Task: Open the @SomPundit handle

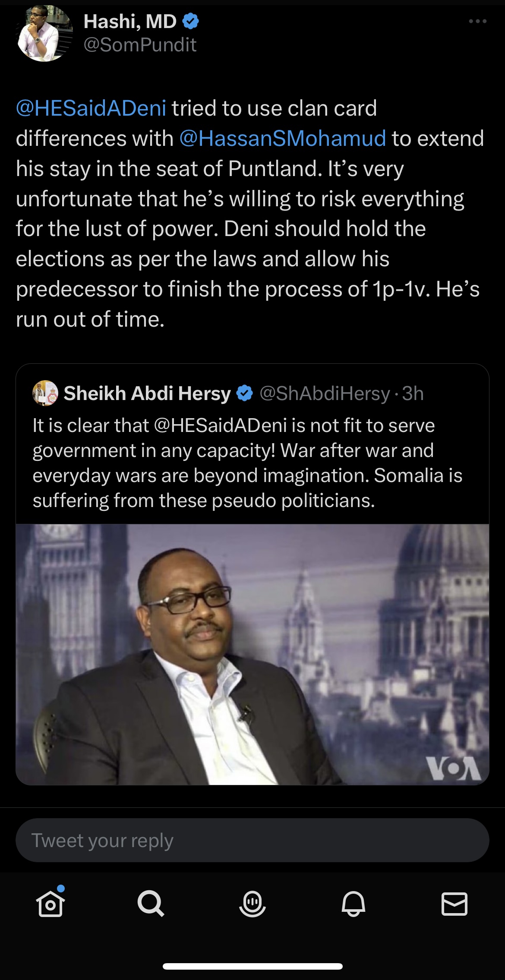Action: tap(140, 45)
